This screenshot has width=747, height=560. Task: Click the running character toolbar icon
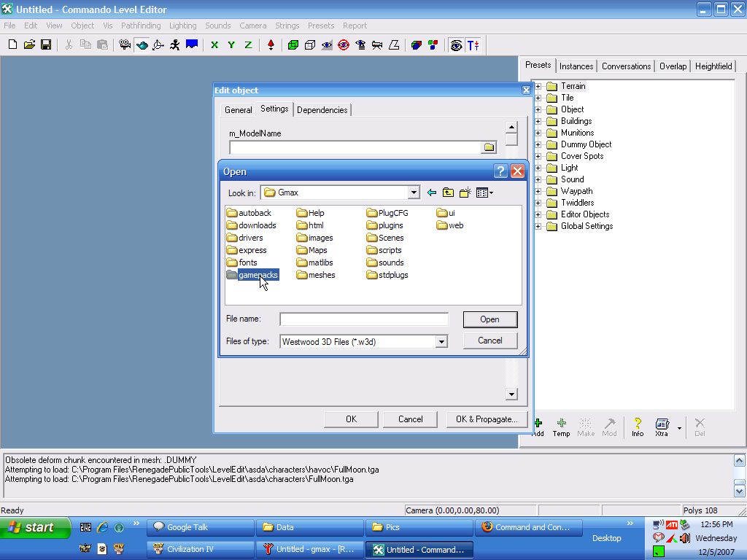coord(174,45)
